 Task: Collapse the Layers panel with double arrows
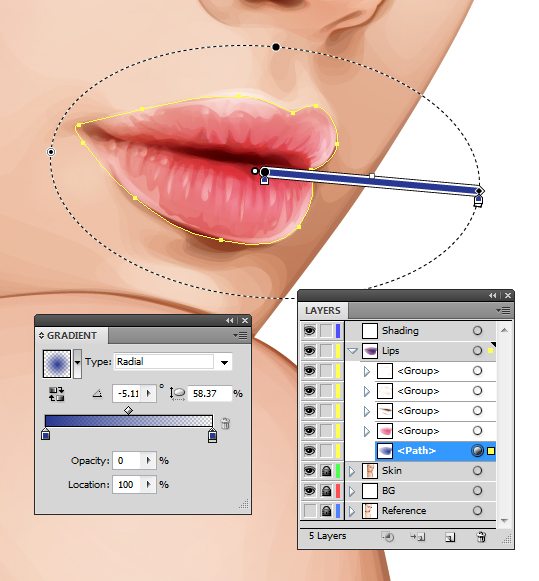tap(493, 295)
